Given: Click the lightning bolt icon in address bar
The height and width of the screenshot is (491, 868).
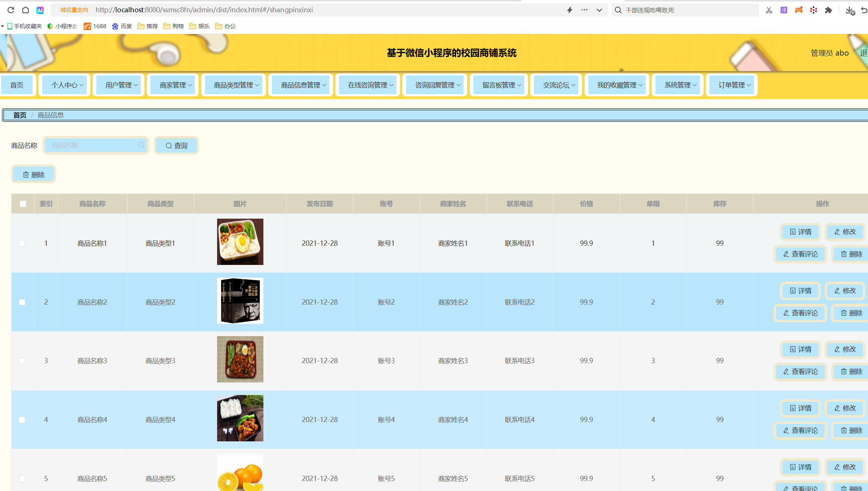Looking at the screenshot, I should [570, 10].
